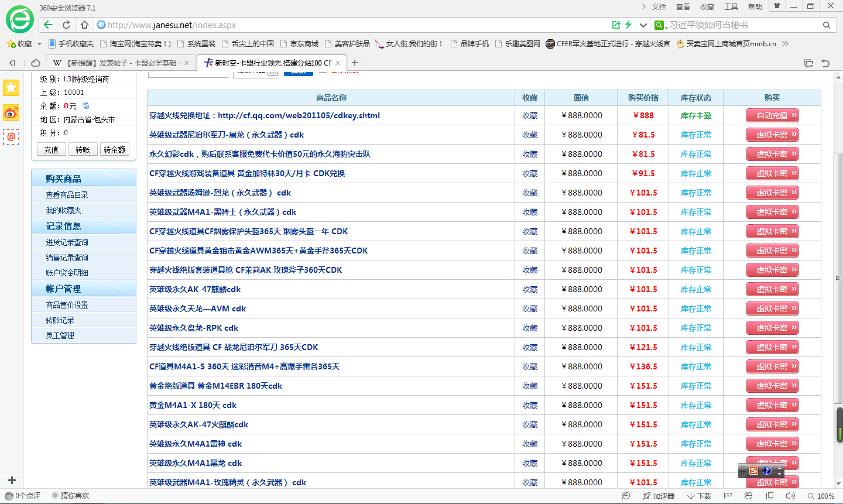Click 虚拟卡密 for 永久幻影cdk row
Viewport: 843px width, 504px height.
tap(772, 154)
